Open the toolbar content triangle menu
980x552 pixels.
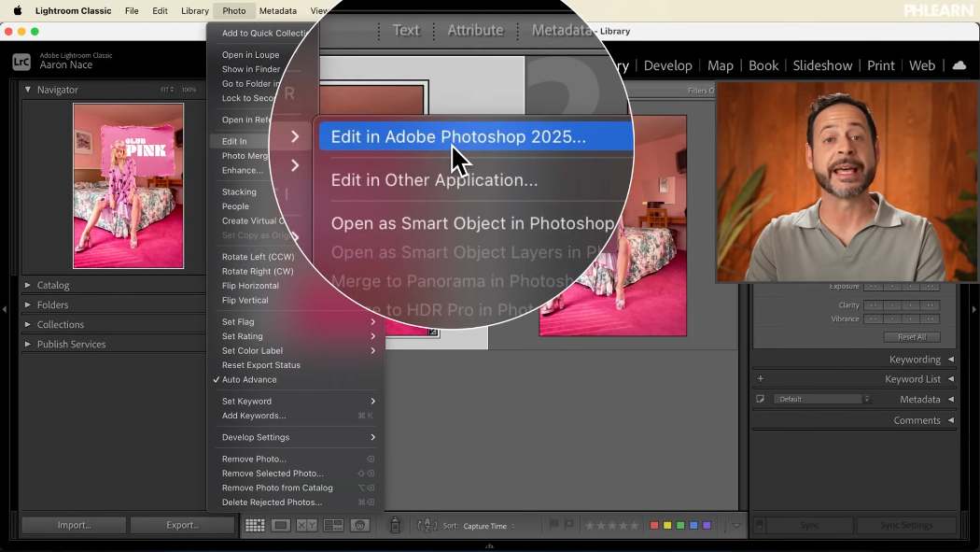click(x=736, y=525)
